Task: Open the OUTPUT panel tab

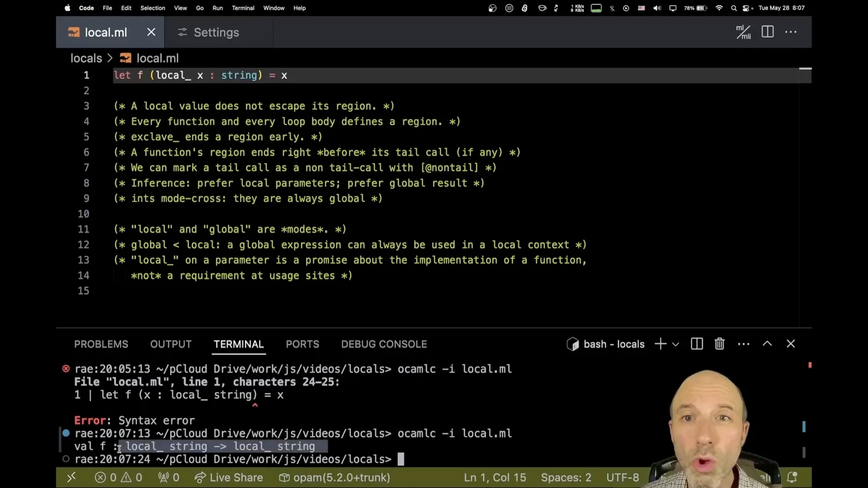Action: pos(171,344)
